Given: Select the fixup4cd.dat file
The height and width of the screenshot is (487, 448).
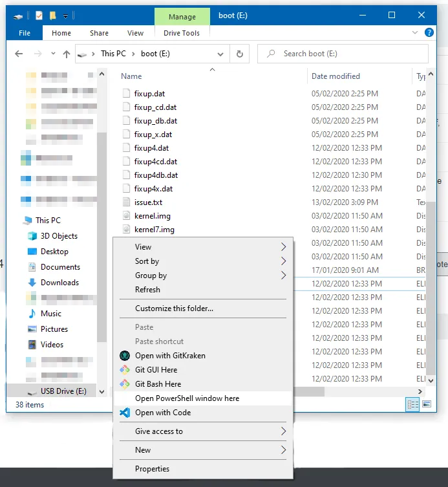Looking at the screenshot, I should (x=156, y=162).
